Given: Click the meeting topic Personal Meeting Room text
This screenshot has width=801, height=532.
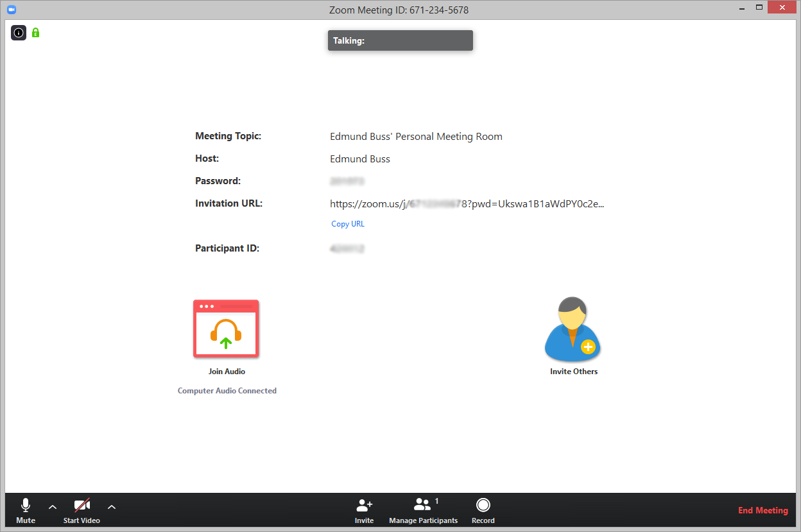Looking at the screenshot, I should [416, 137].
